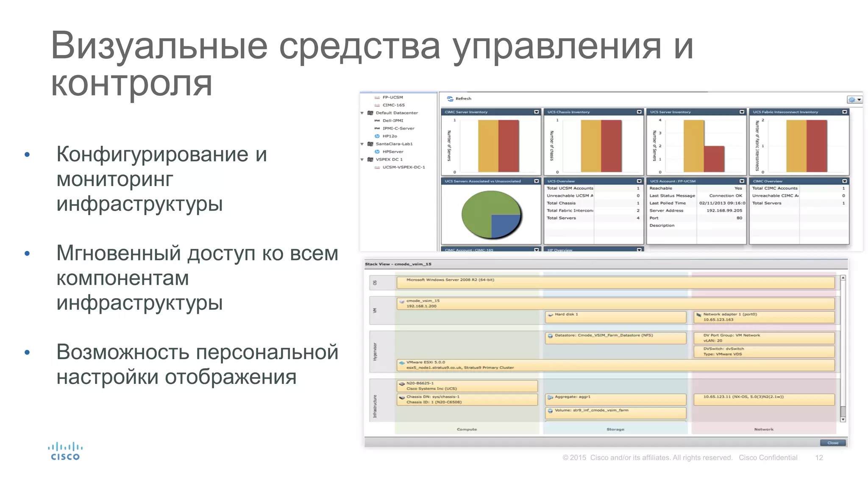Screen dimensions: 868x488
Task: Collapse the SantaClara-Lab1 tree node
Action: 362,144
